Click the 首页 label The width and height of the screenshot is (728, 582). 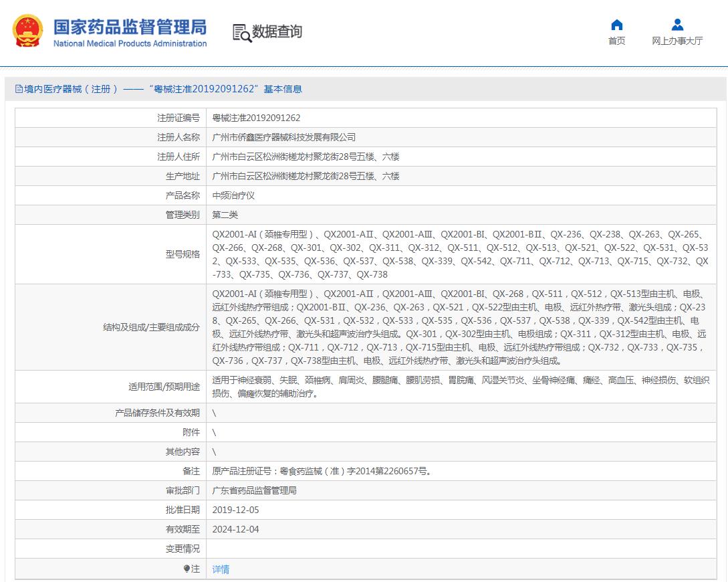616,41
